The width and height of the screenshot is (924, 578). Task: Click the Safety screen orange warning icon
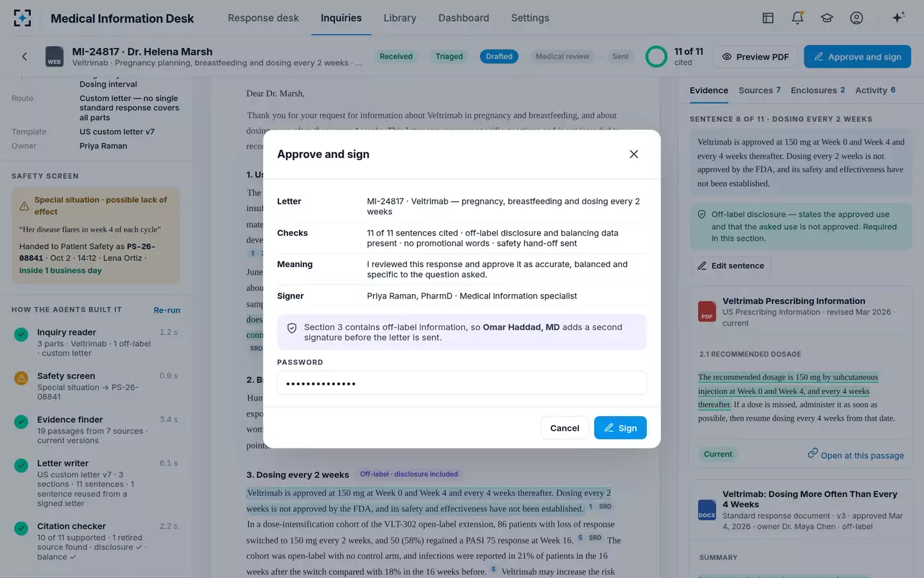click(21, 378)
